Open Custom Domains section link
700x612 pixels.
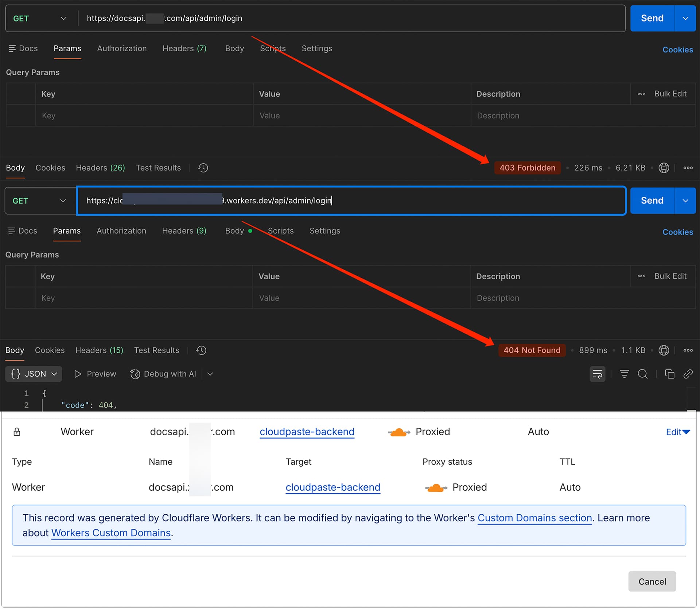pyautogui.click(x=534, y=518)
